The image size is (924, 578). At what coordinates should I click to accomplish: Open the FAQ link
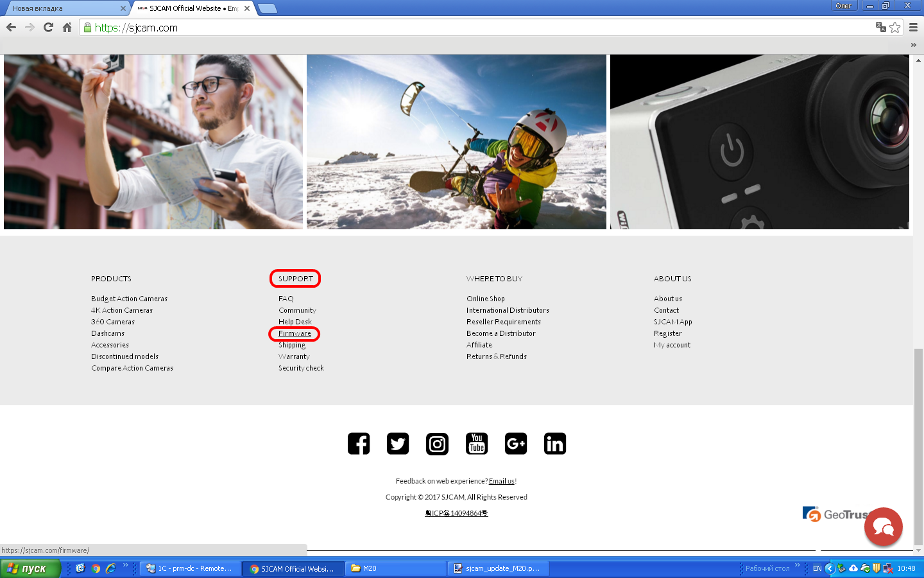pos(286,299)
